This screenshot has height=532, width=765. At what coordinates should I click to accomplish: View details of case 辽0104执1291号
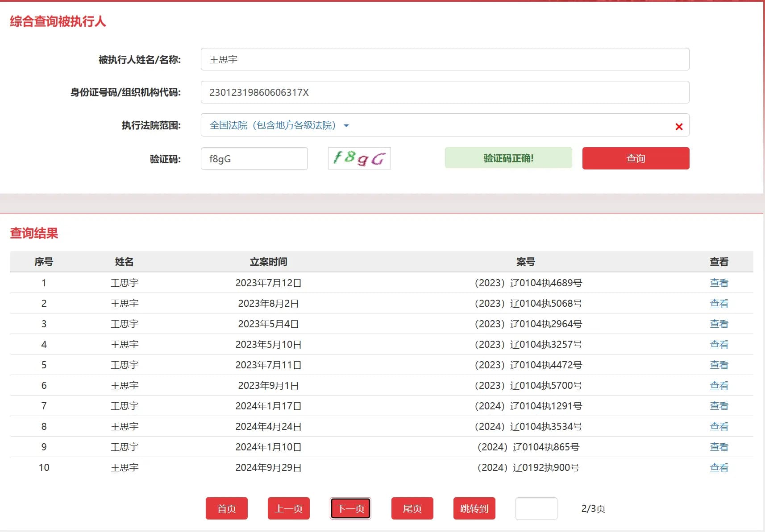pyautogui.click(x=719, y=406)
